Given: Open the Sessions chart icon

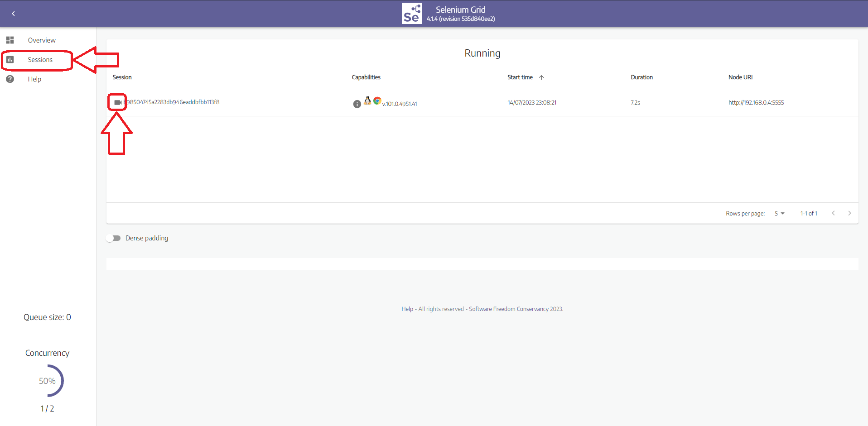Looking at the screenshot, I should 10,59.
